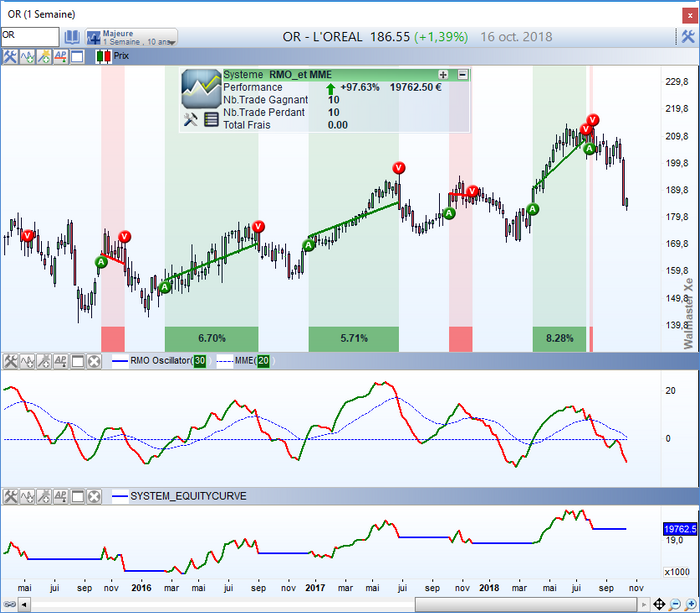This screenshot has height=613, width=700.
Task: Edit RMO Oscillator period value 30
Action: tap(200, 361)
